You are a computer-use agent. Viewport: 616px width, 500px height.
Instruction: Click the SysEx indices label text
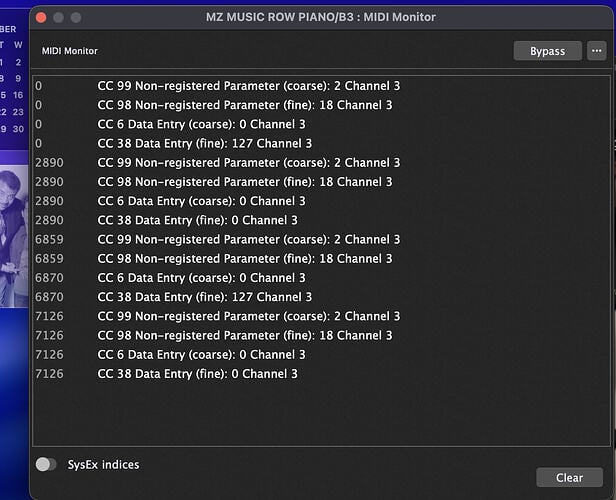103,465
